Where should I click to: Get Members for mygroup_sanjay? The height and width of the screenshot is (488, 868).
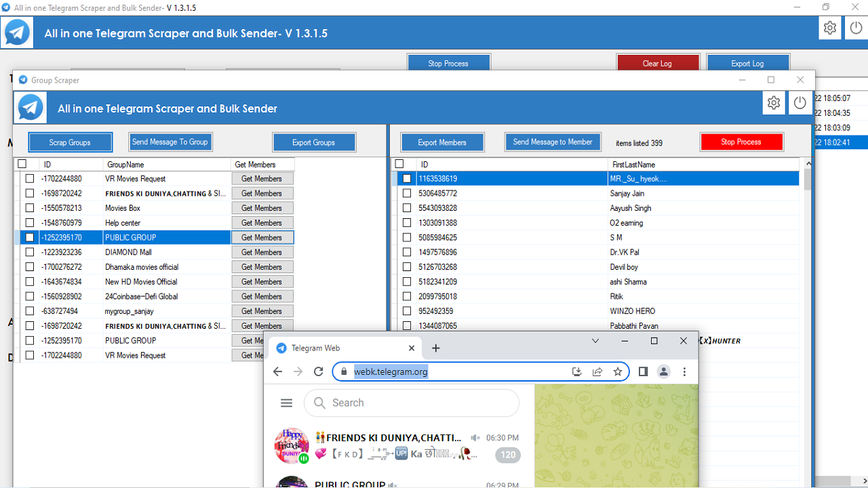click(262, 311)
